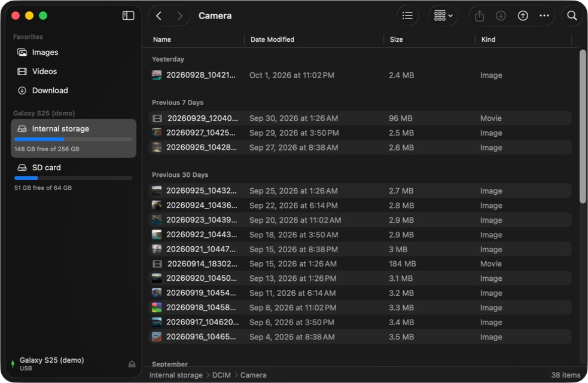
Task: Click the vertical scrollbar
Action: pyautogui.click(x=582, y=127)
